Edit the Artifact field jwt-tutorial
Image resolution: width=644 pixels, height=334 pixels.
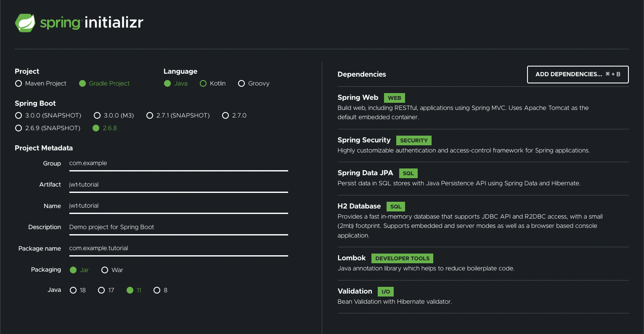point(178,184)
